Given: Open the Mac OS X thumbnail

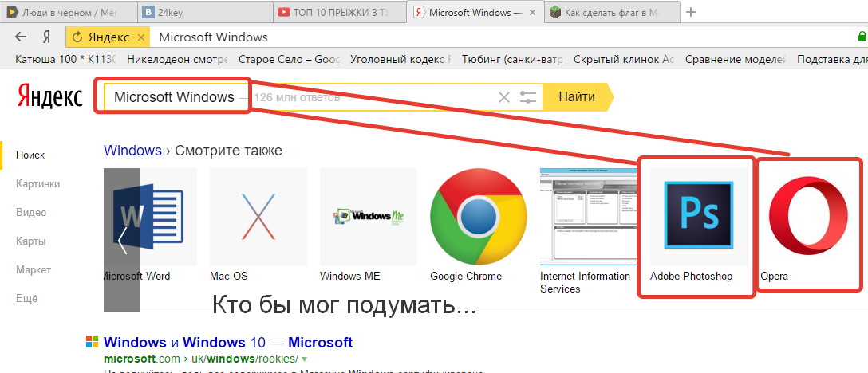Looking at the screenshot, I should pyautogui.click(x=258, y=218).
